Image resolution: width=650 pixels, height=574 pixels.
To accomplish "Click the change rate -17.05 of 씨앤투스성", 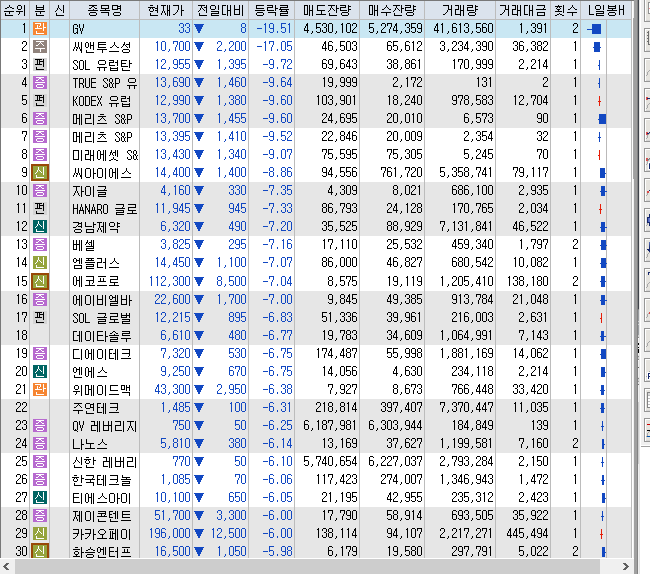I will click(x=274, y=46).
